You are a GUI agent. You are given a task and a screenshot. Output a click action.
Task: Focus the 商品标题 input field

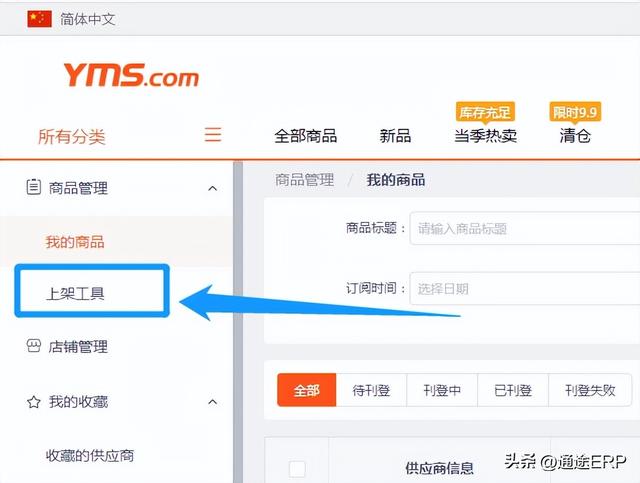[x=525, y=228]
